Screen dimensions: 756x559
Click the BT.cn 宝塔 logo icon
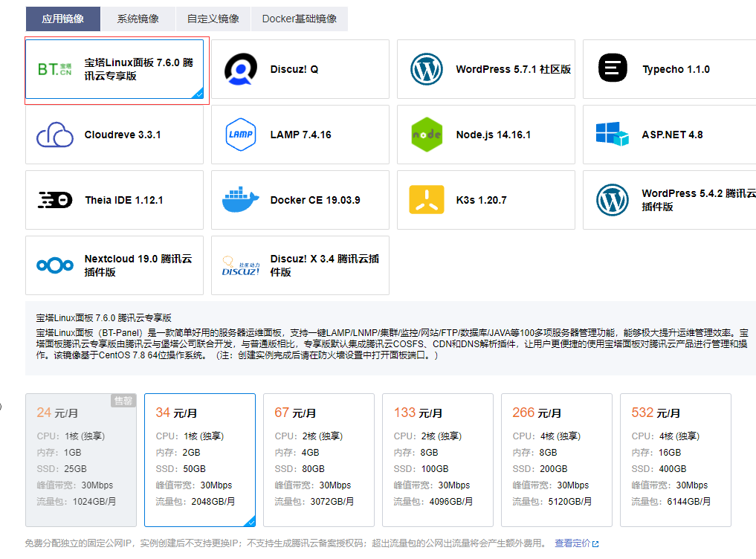click(x=54, y=69)
